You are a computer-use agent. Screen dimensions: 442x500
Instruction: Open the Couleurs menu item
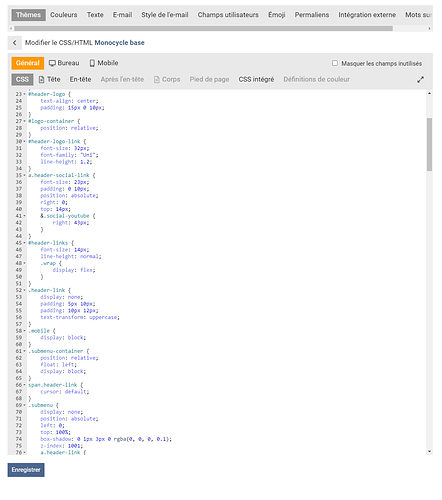[64, 15]
